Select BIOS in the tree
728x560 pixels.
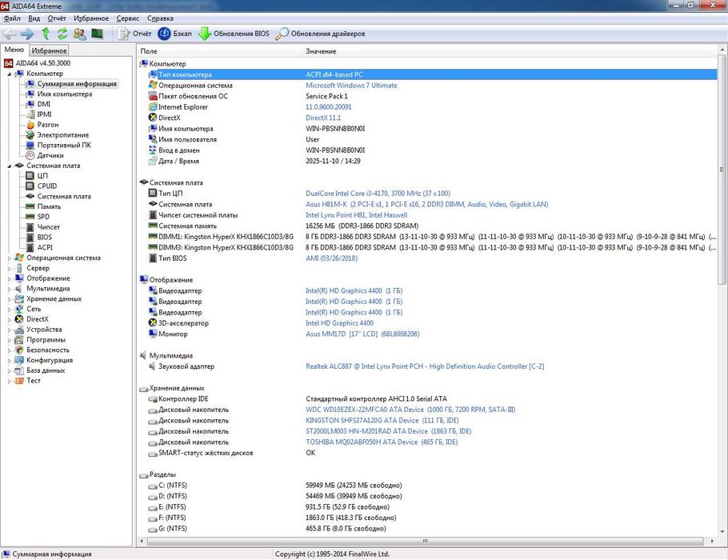point(45,237)
